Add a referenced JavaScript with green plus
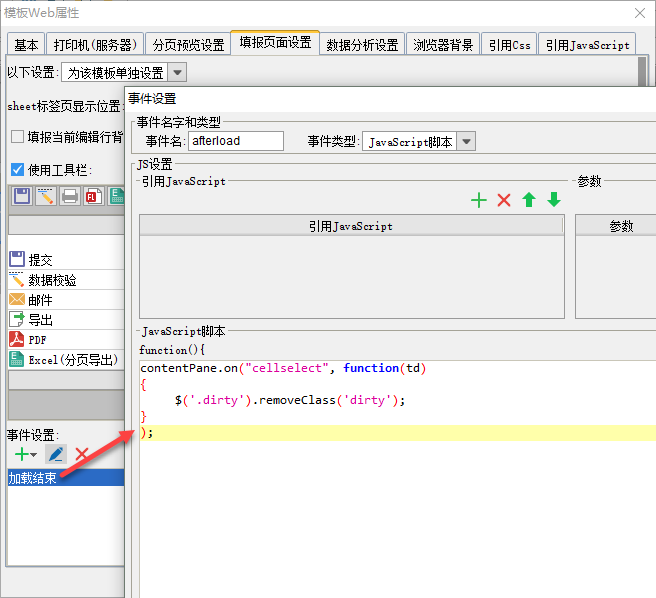656x598 pixels. [x=479, y=200]
